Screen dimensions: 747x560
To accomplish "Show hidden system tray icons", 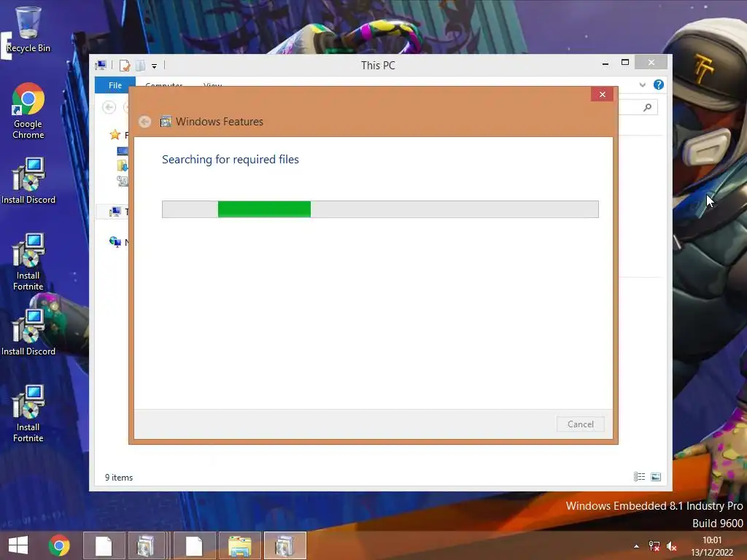I will click(x=636, y=546).
